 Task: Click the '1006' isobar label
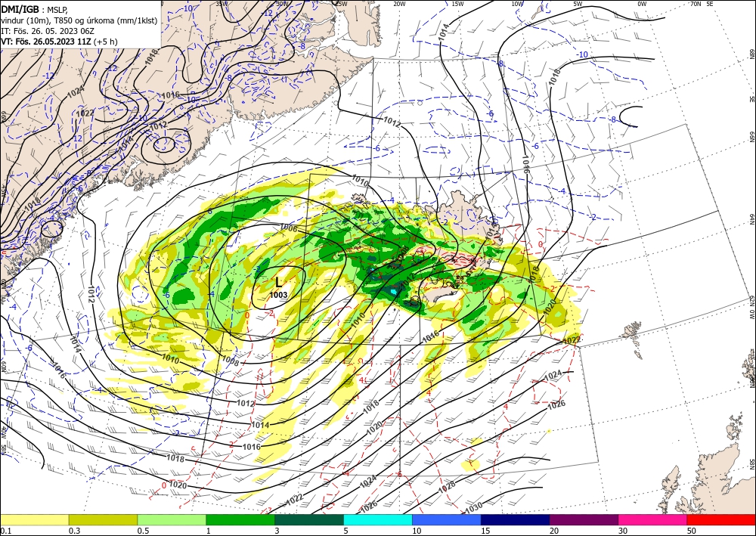[288, 229]
